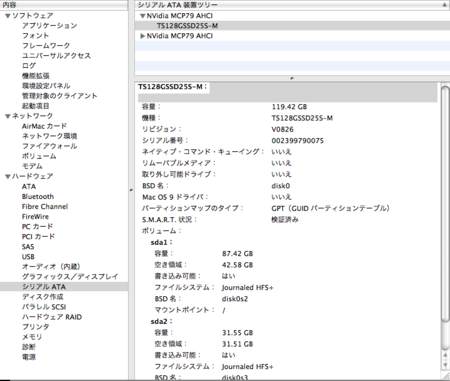Select グラフィックス／ディスプレイ entry
Image resolution: width=450 pixels, height=381 pixels.
point(70,277)
